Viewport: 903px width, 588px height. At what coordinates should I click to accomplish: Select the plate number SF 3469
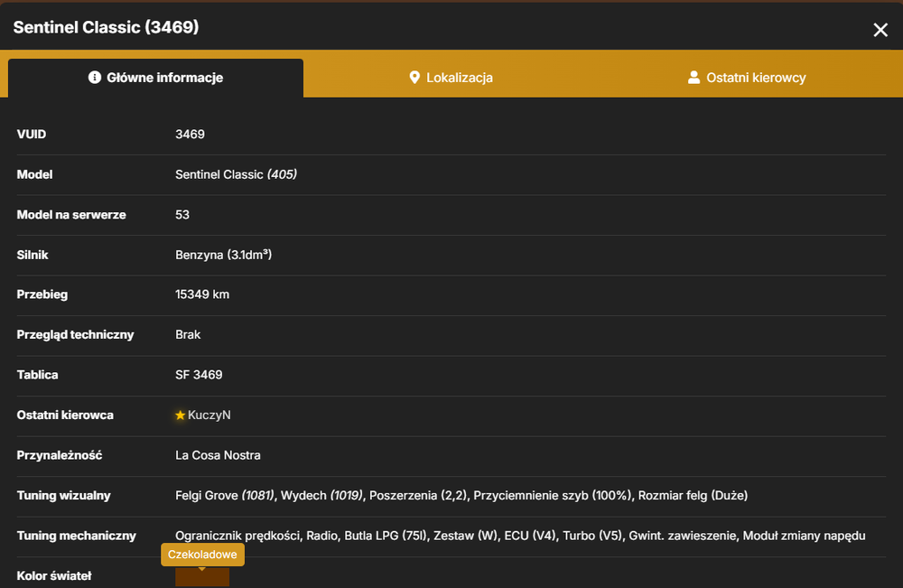[199, 375]
